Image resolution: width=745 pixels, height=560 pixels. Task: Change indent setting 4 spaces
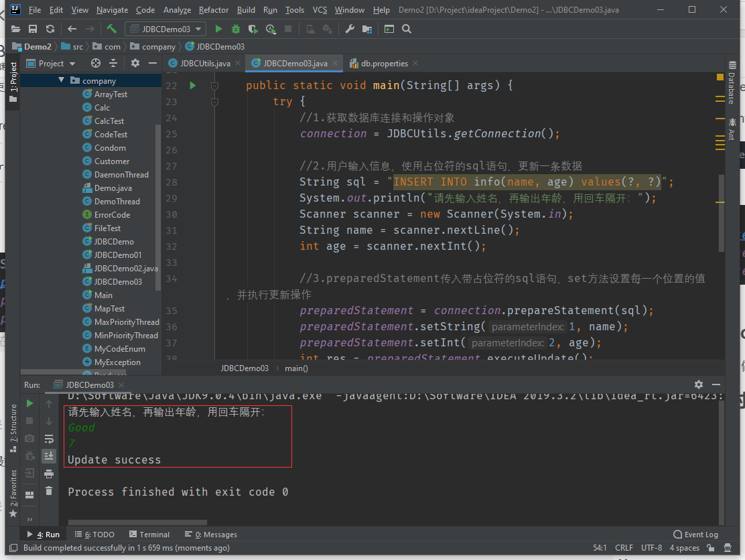pyautogui.click(x=684, y=548)
